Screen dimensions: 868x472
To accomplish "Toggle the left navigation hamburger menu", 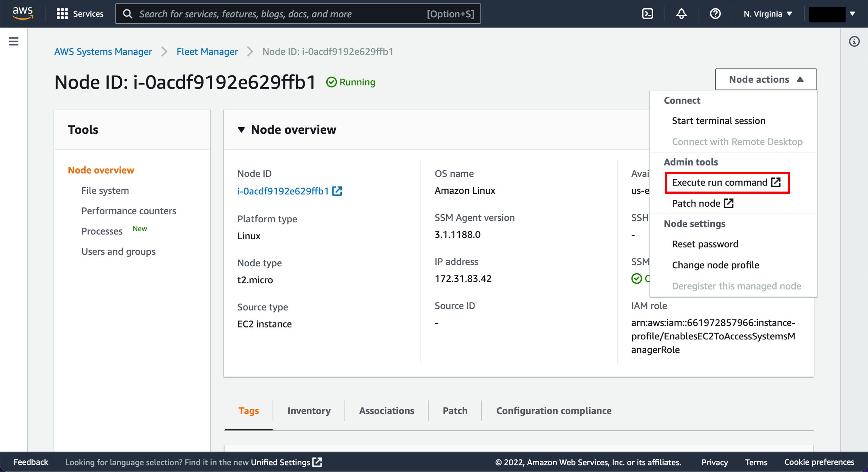I will tap(13, 42).
